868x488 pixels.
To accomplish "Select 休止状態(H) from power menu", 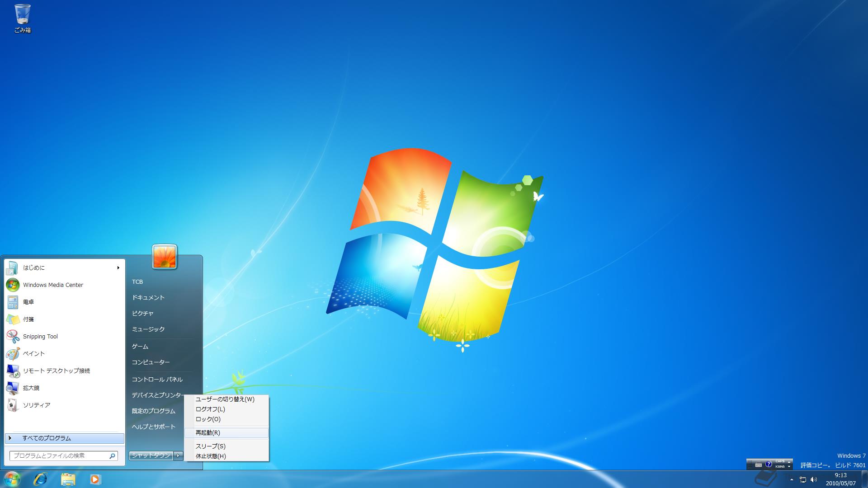I will [x=226, y=456].
